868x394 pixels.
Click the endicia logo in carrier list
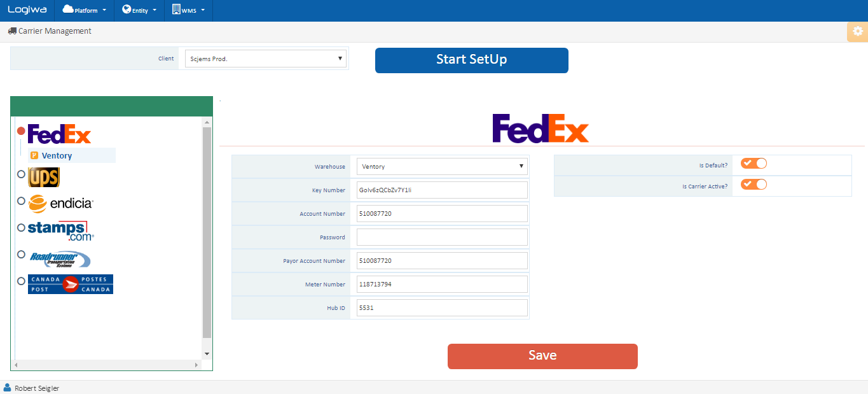click(61, 203)
